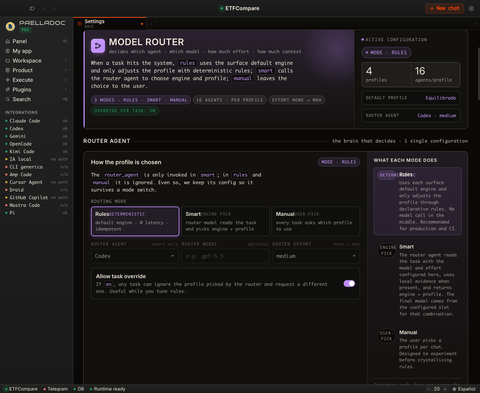Expand the Product sidebar section
This screenshot has height=393, width=480.
click(x=65, y=70)
